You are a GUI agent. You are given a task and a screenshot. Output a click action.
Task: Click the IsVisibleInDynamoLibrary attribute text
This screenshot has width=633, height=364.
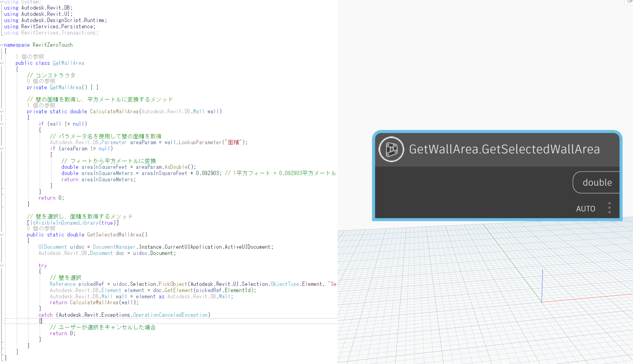[64, 223]
